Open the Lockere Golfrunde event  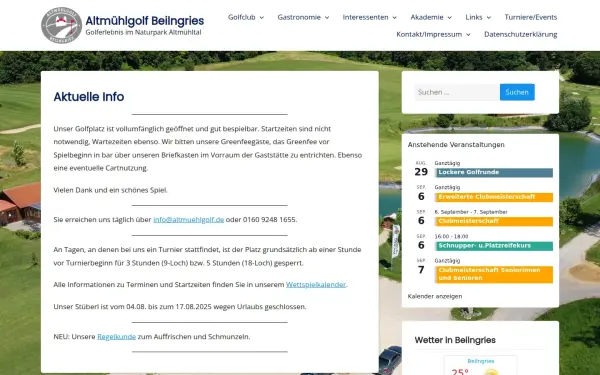(x=494, y=173)
